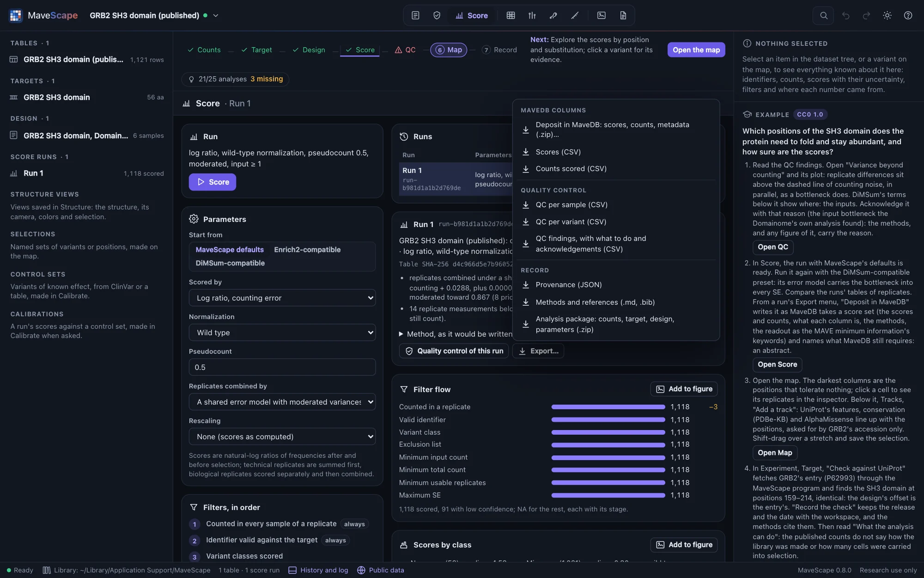Click the library books icon in status bar
Screen dimensions: 924x578
click(x=47, y=570)
